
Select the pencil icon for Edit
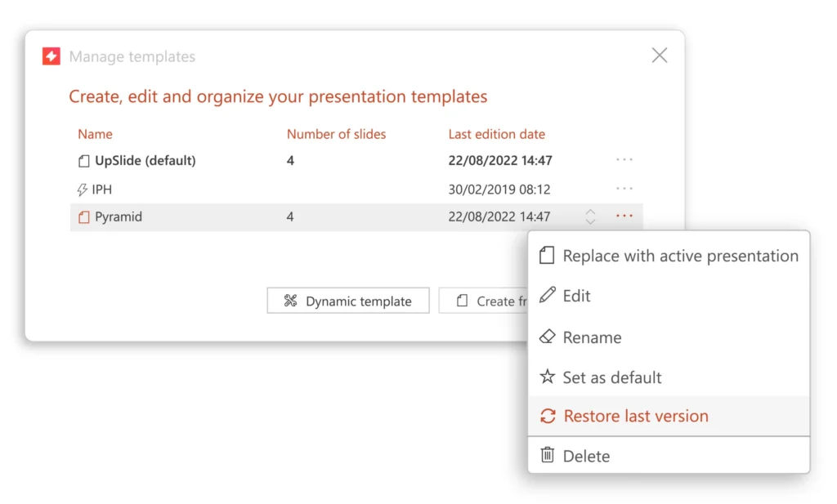pyautogui.click(x=548, y=296)
